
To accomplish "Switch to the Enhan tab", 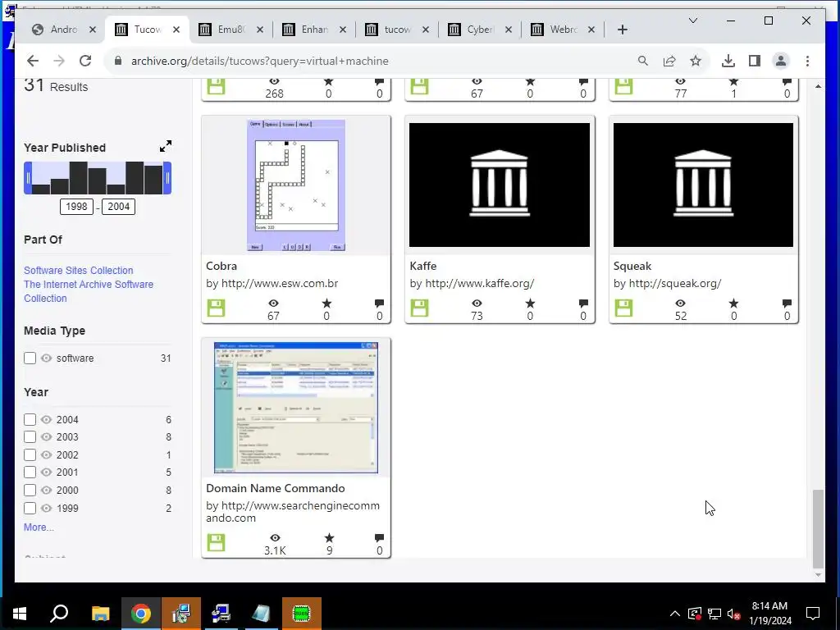I will tap(314, 30).
